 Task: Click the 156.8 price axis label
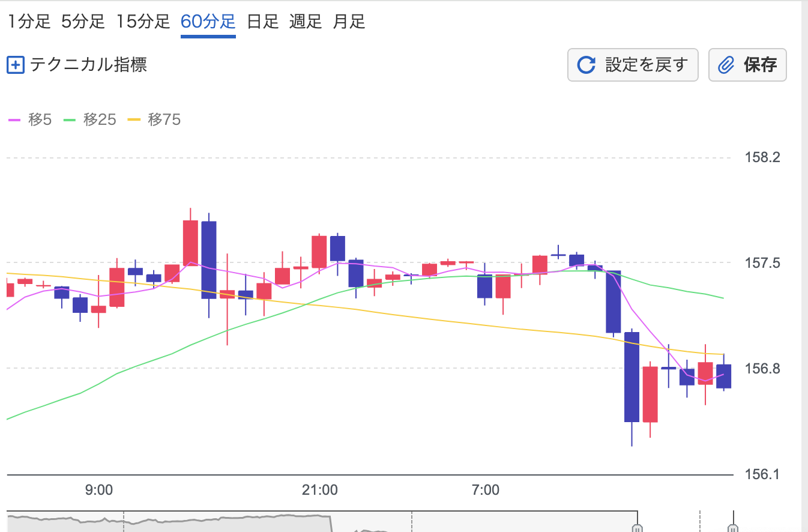click(762, 368)
